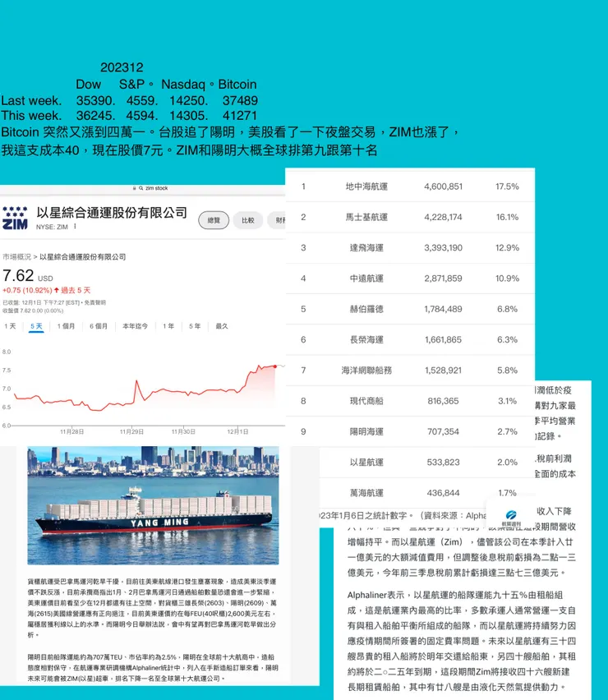This screenshot has height=700, width=608.
Task: Click the 1,661,865 capacity value
Action: pyautogui.click(x=444, y=340)
